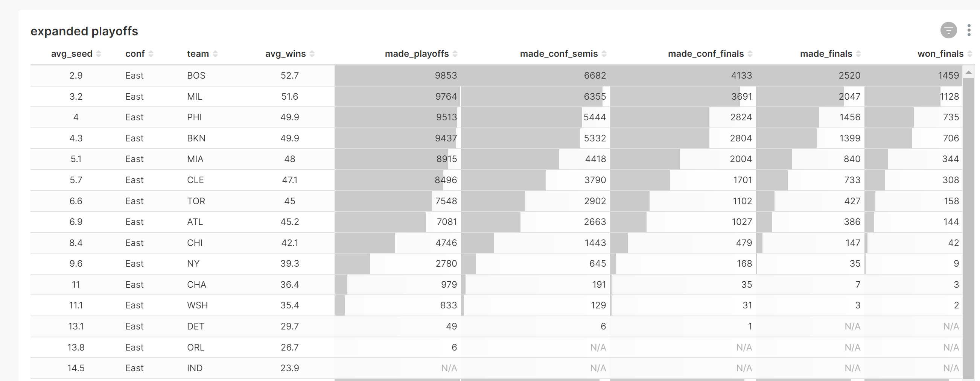Click the TOR team cell
Image resolution: width=980 pixels, height=381 pixels.
[196, 201]
